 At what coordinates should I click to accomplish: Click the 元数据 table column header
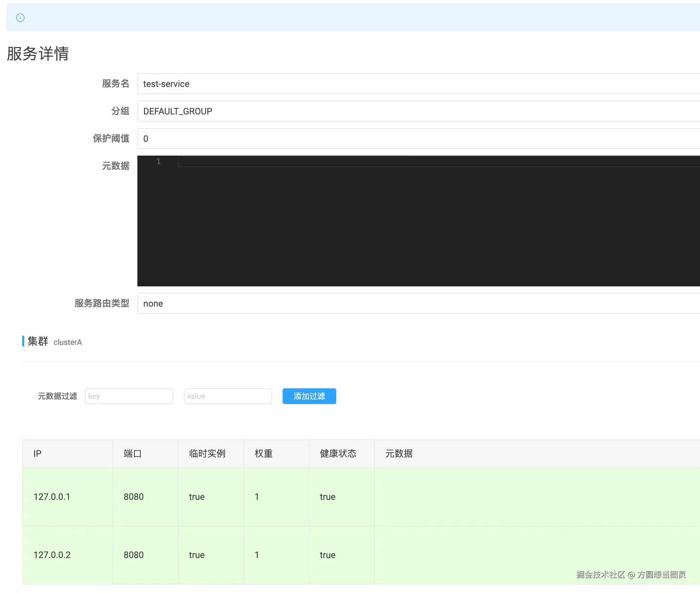(x=399, y=453)
